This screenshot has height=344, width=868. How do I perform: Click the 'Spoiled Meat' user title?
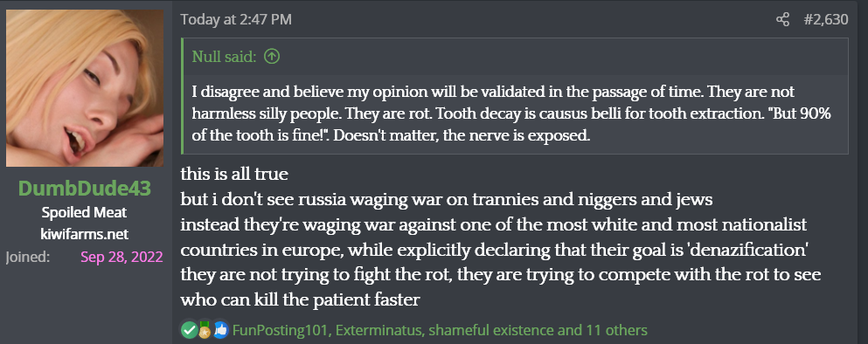point(85,212)
